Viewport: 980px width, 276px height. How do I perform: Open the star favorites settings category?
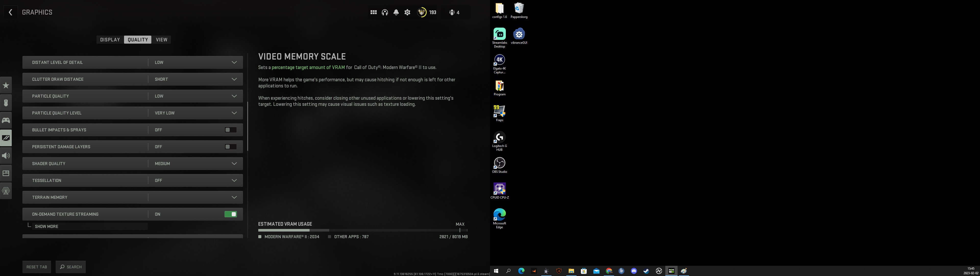6,85
